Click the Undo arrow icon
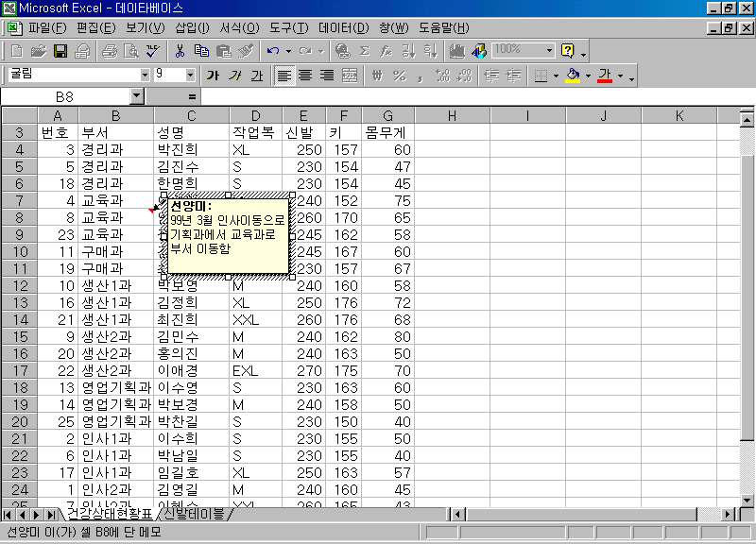Image resolution: width=756 pixels, height=544 pixels. pos(272,50)
